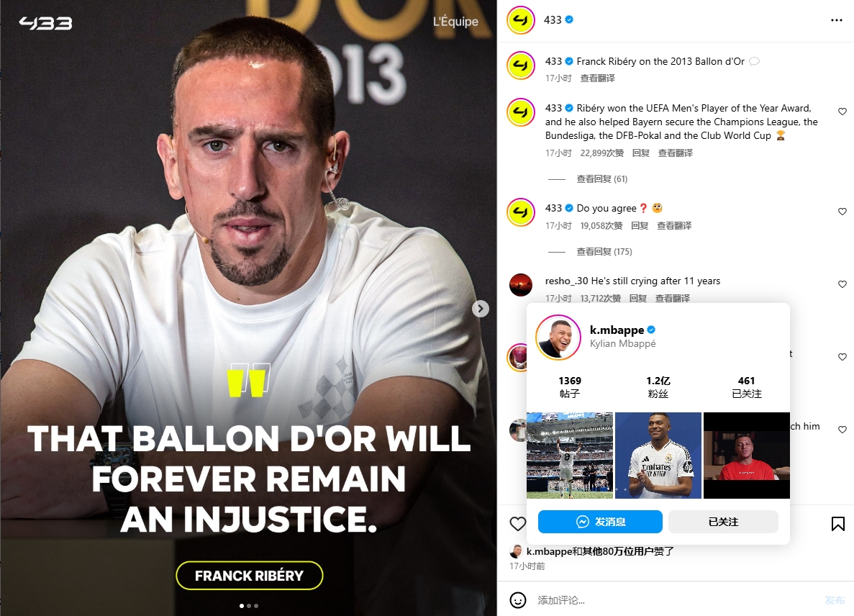Open the stadium post thumbnail
Screen dimensions: 854x616
pos(570,456)
